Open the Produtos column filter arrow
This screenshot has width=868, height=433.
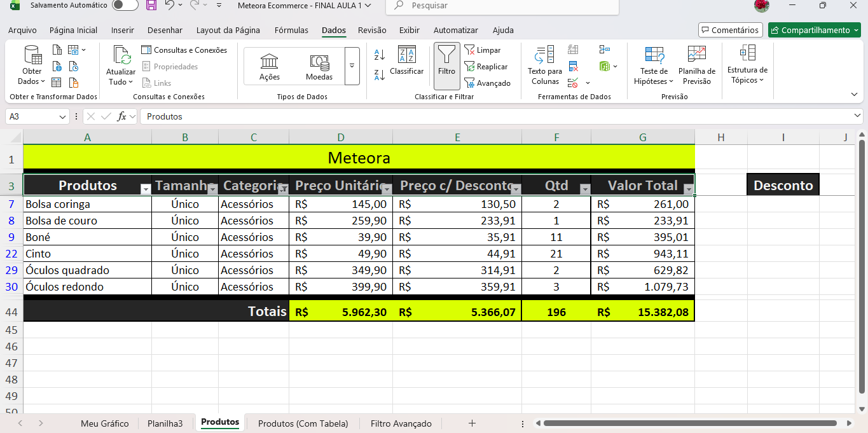(x=145, y=189)
